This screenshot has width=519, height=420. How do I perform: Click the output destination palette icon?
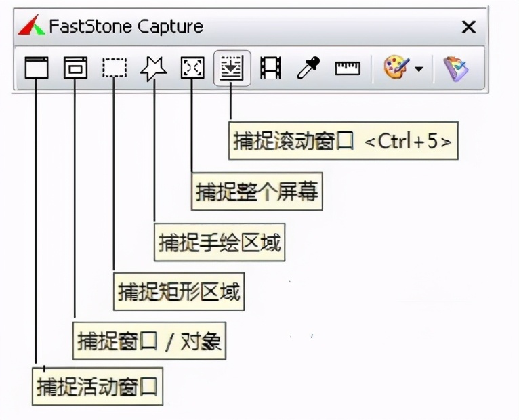pos(396,67)
